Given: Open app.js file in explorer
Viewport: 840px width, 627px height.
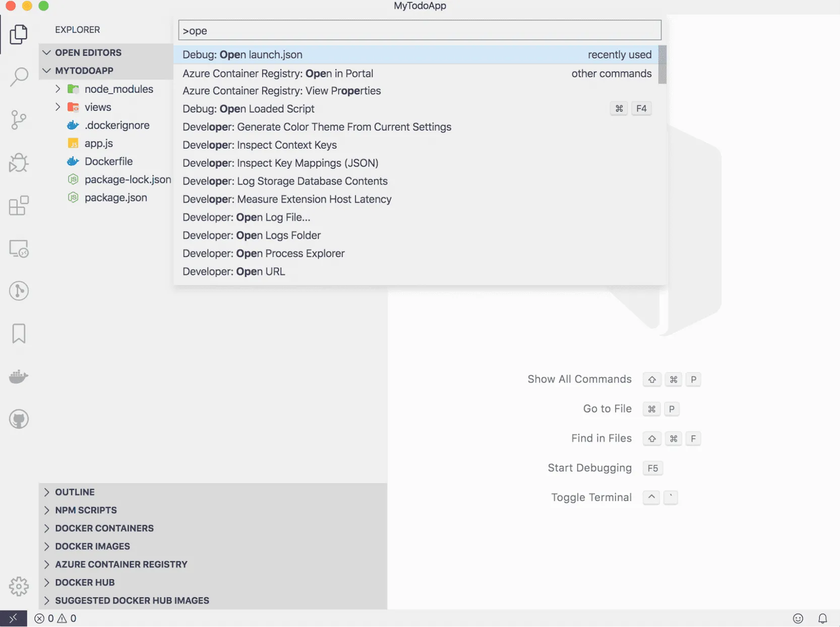Looking at the screenshot, I should (99, 143).
